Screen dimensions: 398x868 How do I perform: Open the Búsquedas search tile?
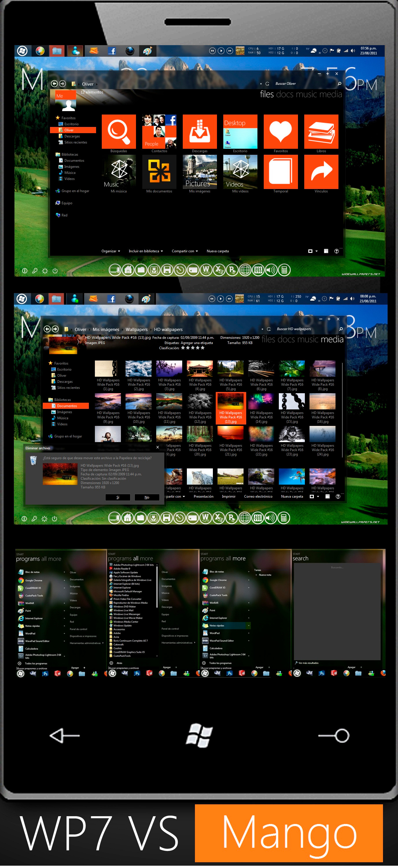pyautogui.click(x=119, y=131)
